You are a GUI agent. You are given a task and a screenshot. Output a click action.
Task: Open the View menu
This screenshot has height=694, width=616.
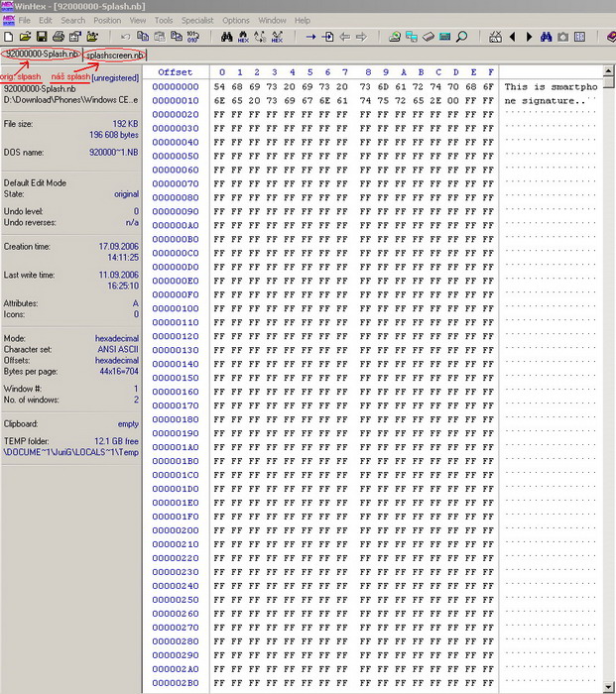(x=138, y=21)
